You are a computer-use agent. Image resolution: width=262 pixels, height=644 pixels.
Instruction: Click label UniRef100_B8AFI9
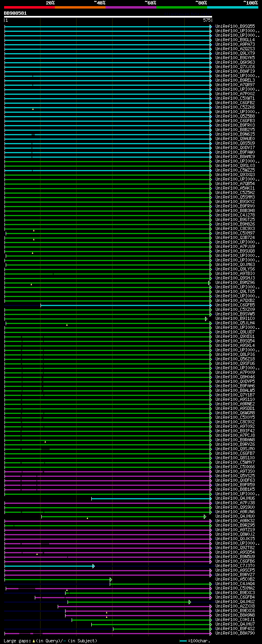coord(235,71)
